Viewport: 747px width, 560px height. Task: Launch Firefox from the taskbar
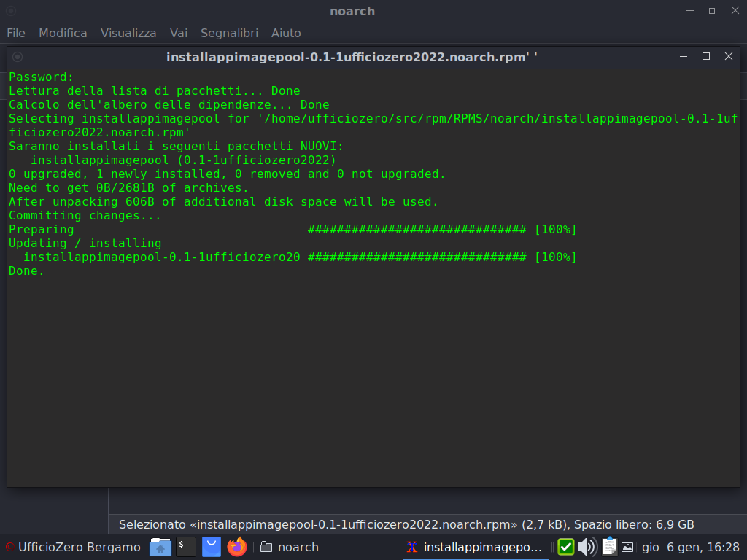click(x=236, y=546)
